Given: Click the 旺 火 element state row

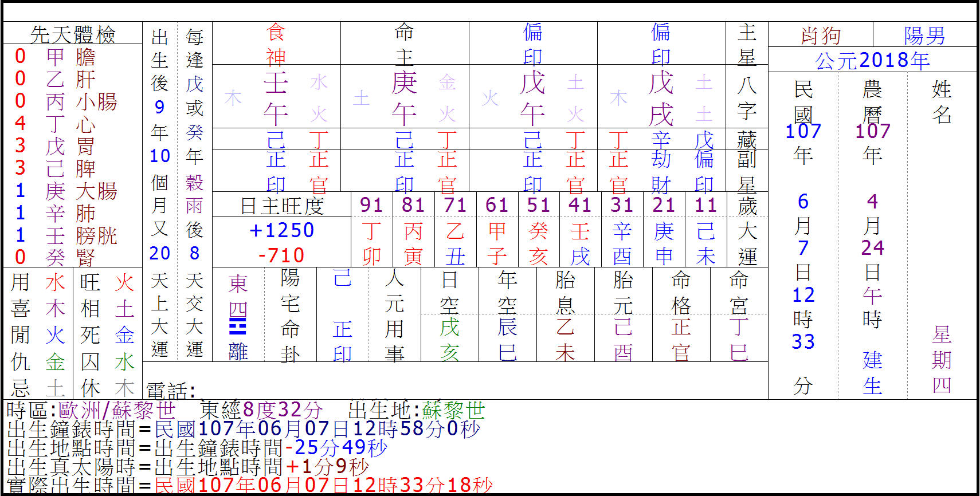Looking at the screenshot, I should [x=107, y=282].
